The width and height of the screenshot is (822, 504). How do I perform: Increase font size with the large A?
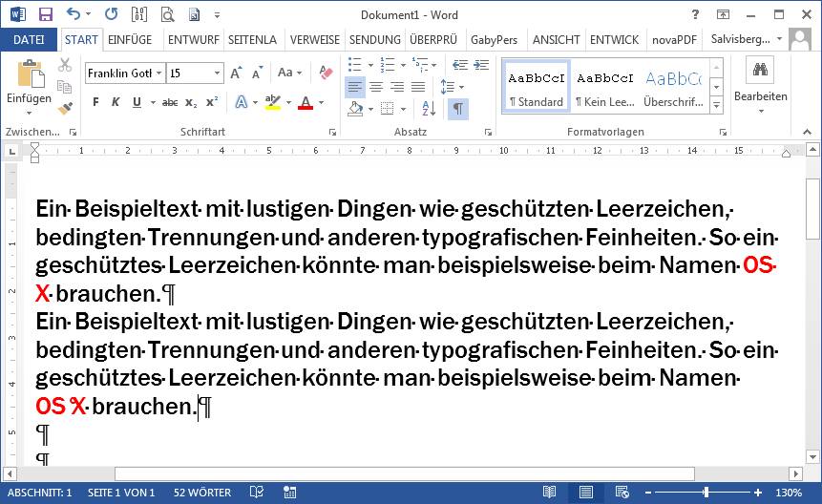click(236, 73)
